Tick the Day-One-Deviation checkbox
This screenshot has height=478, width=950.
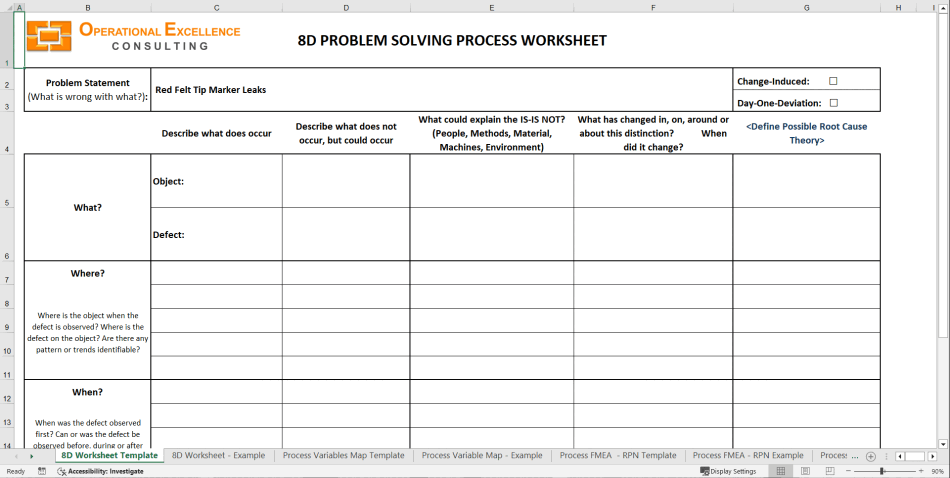(x=834, y=103)
